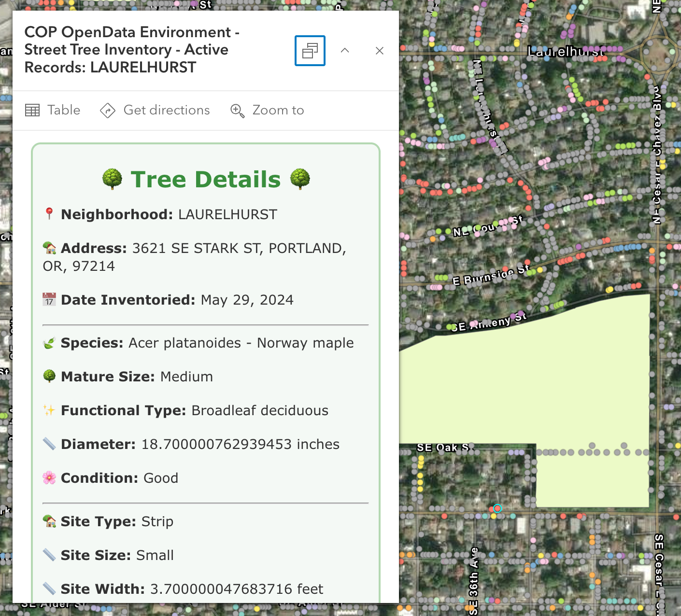Open the Table view

point(53,110)
